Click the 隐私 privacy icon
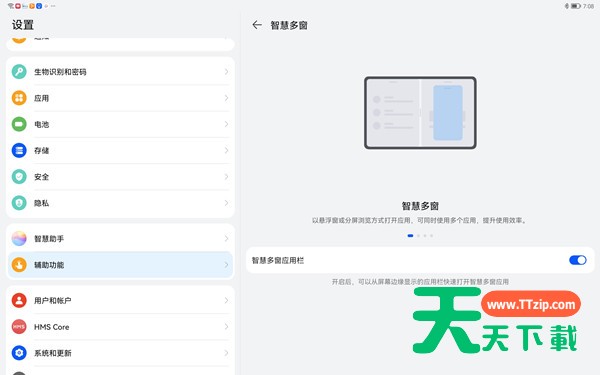600x375 pixels. (x=19, y=203)
